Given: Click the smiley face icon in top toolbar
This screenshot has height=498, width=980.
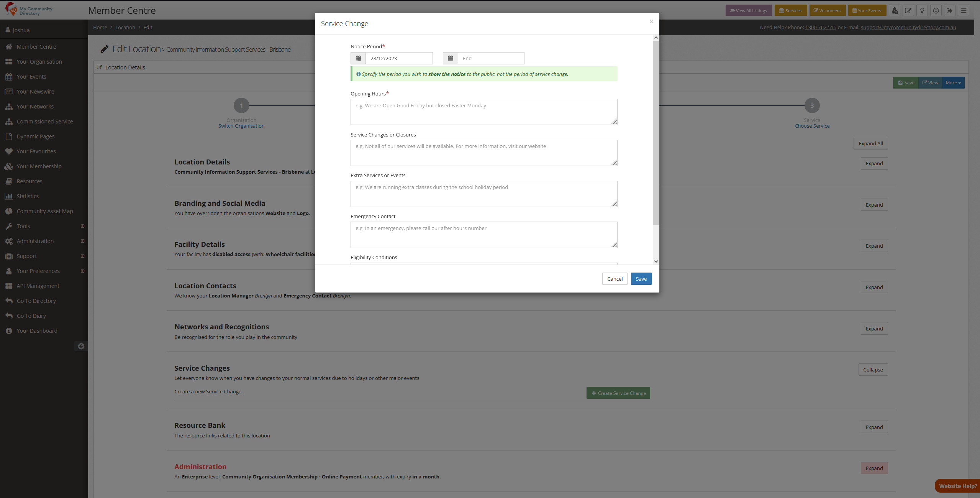Looking at the screenshot, I should click(x=936, y=11).
